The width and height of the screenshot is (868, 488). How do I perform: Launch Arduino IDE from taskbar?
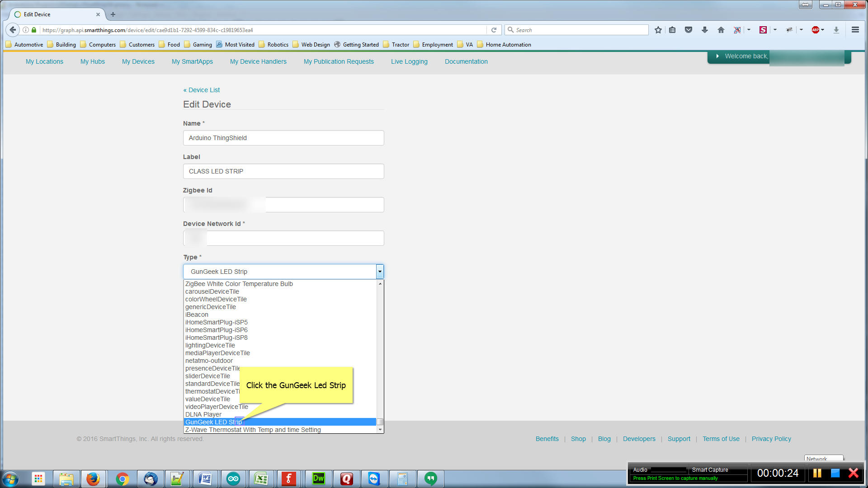233,479
